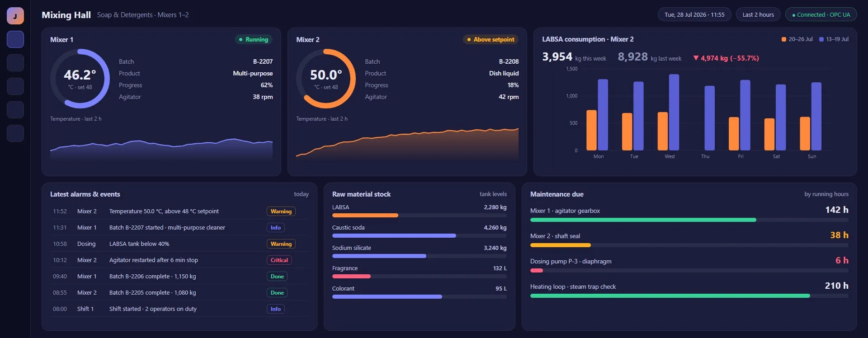Viewport: 868px width, 338px height.
Task: Click the Caustic soda tank level bar
Action: pos(420,236)
